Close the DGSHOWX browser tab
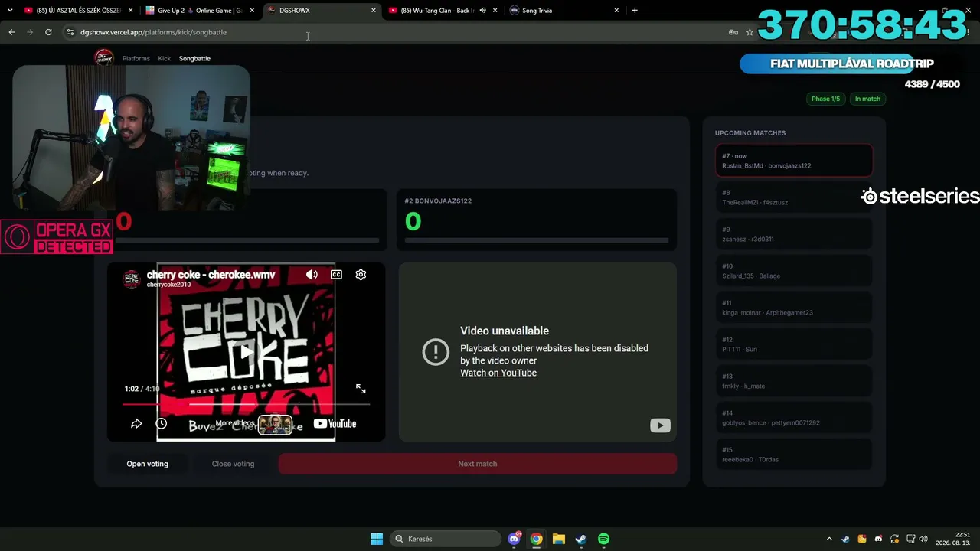 (374, 11)
